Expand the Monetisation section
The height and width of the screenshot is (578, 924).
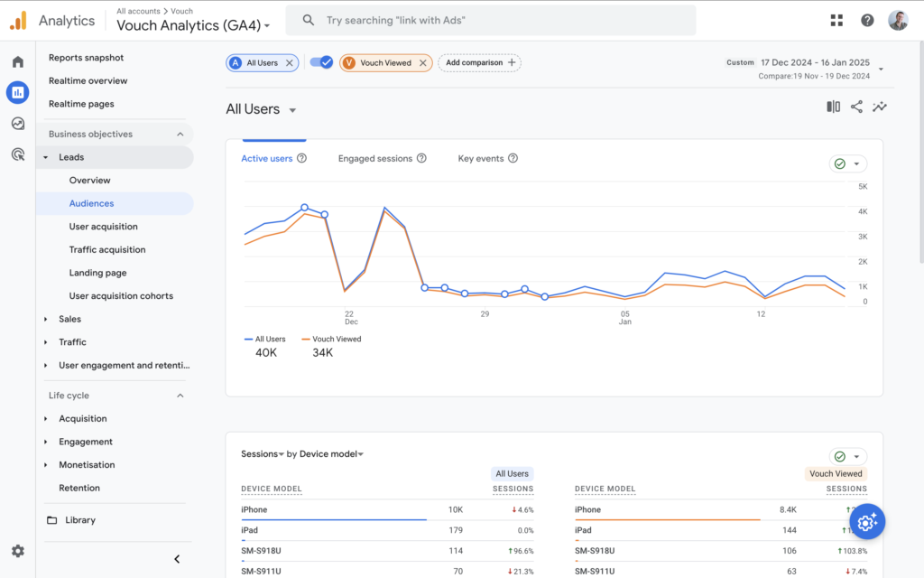click(45, 465)
